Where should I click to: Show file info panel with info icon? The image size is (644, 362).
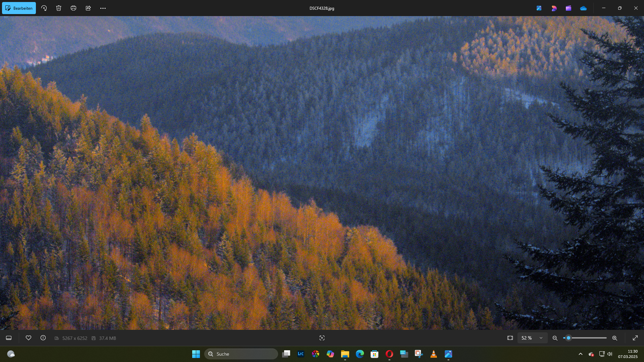(43, 338)
